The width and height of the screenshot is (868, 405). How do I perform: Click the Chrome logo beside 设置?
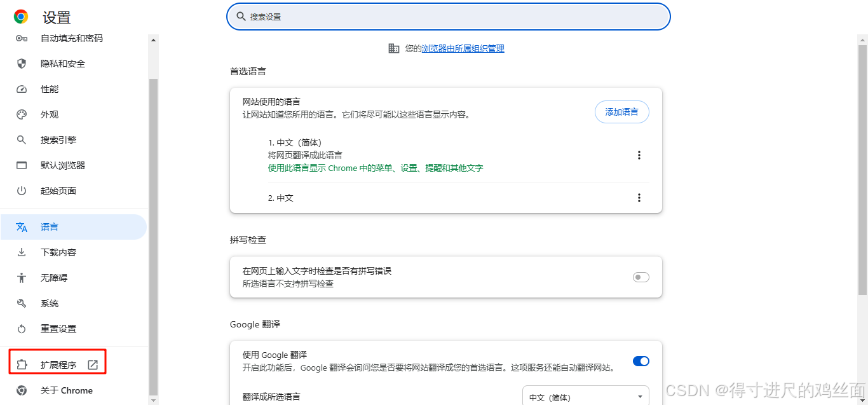(21, 17)
